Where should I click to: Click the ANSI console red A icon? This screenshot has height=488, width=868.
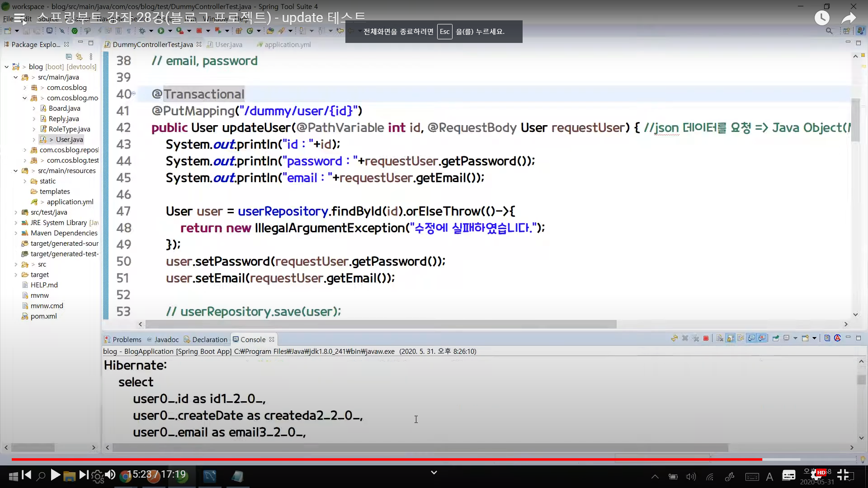pyautogui.click(x=837, y=338)
